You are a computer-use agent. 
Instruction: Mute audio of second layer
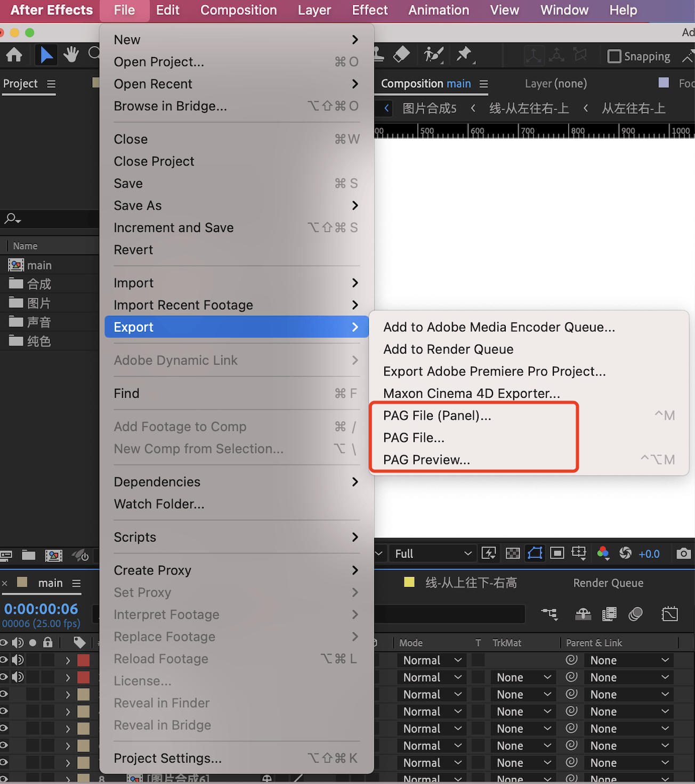(18, 677)
